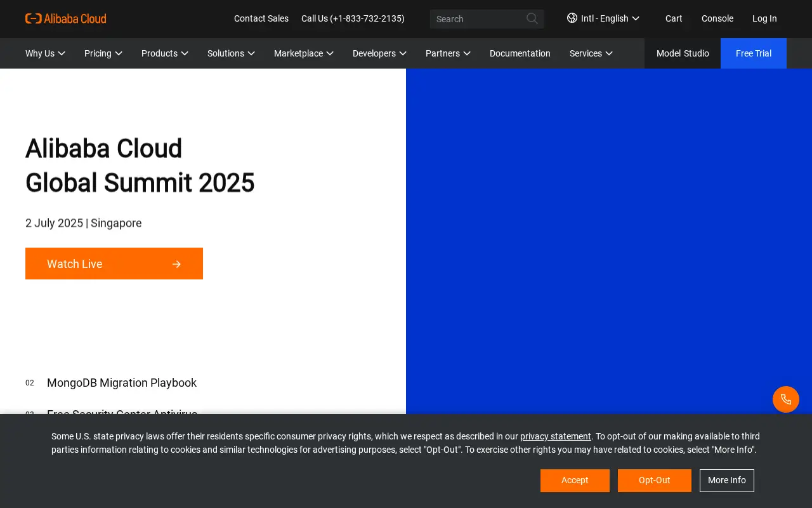Expand the Solutions menu chevron
The height and width of the screenshot is (508, 812).
251,53
